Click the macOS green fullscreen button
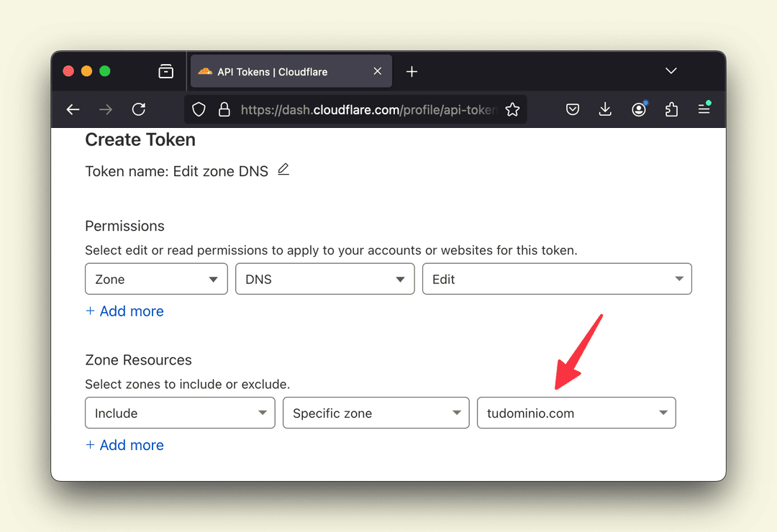 tap(104, 71)
